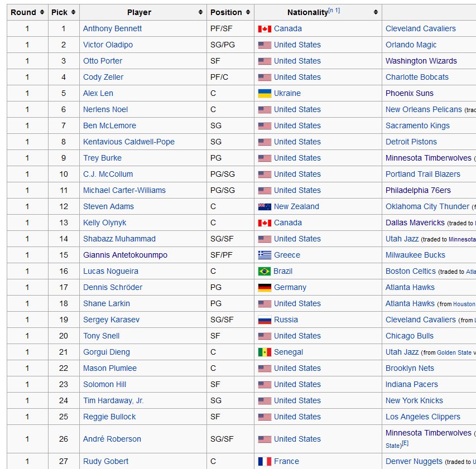
Task: Open the E footnote after State
Action: click(x=405, y=443)
